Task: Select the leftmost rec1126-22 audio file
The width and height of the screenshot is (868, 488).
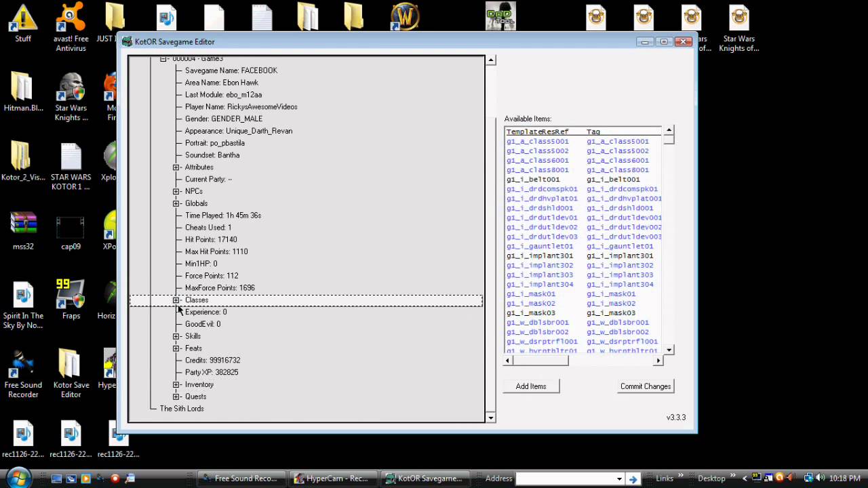Action: (23, 439)
